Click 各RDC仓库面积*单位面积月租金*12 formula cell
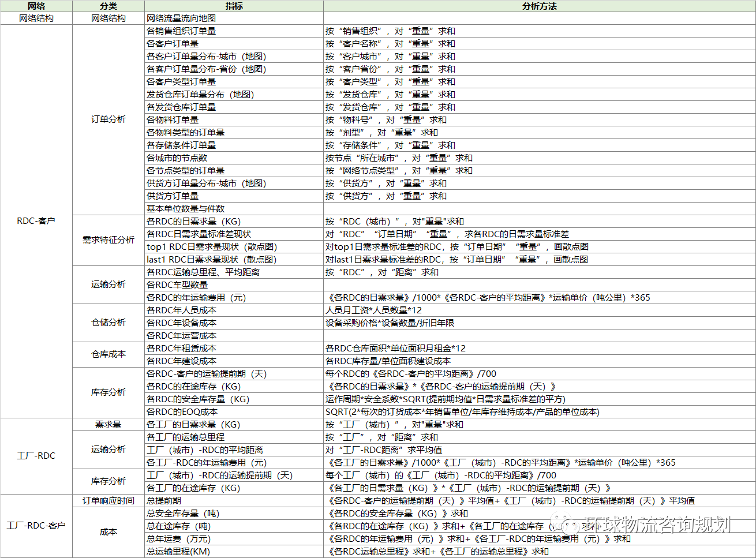 coord(539,348)
